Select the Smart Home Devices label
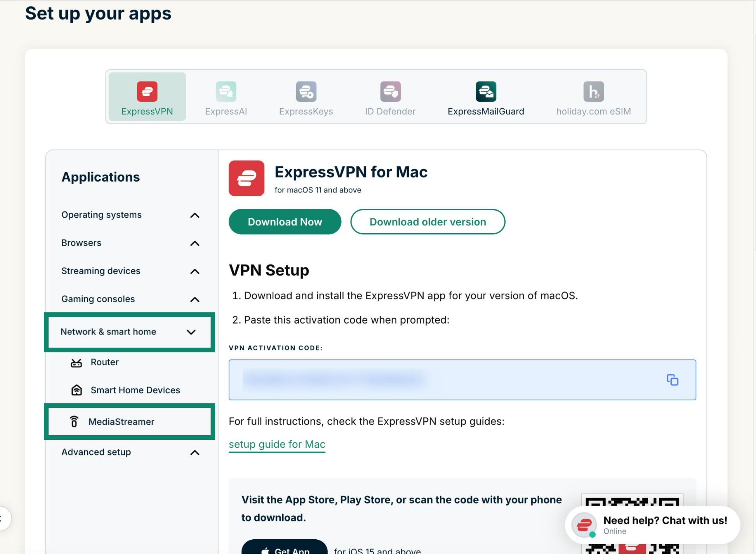This screenshot has width=756, height=554. [135, 390]
